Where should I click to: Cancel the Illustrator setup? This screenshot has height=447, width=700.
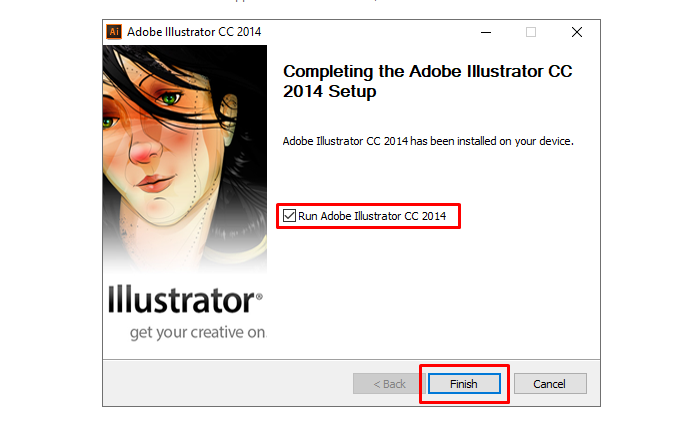click(x=549, y=384)
